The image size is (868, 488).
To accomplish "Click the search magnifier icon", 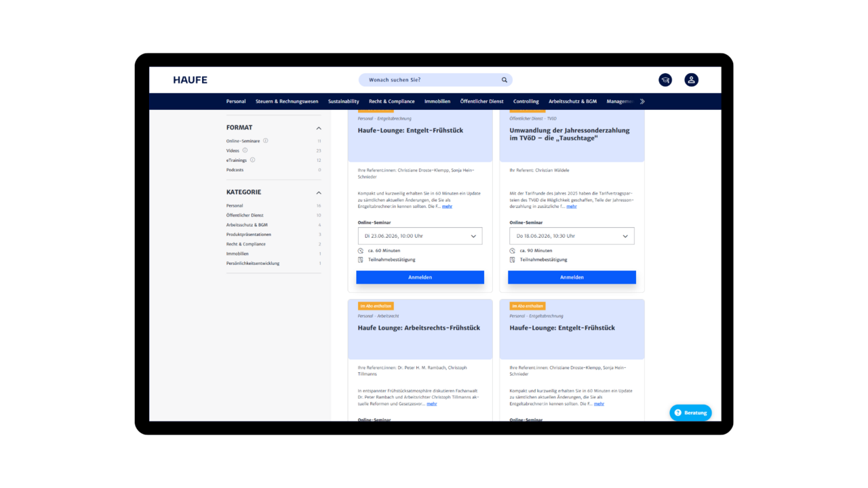I will click(x=504, y=79).
